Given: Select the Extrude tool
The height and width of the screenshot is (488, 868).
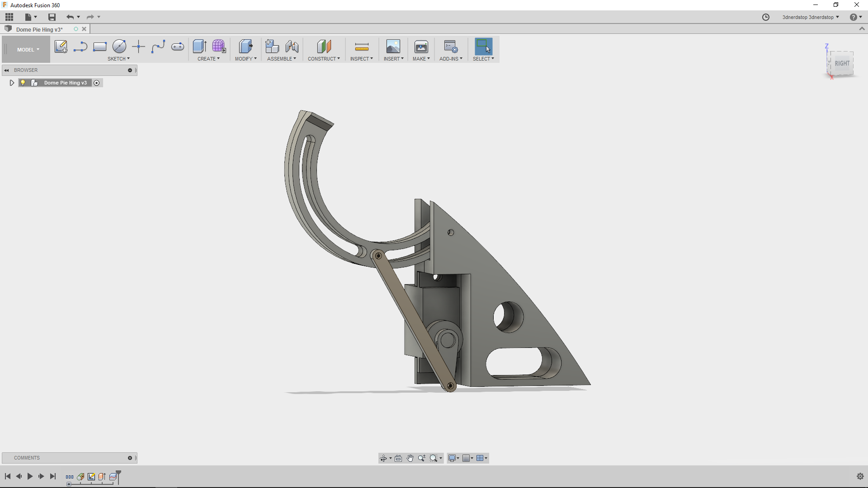Looking at the screenshot, I should (200, 46).
